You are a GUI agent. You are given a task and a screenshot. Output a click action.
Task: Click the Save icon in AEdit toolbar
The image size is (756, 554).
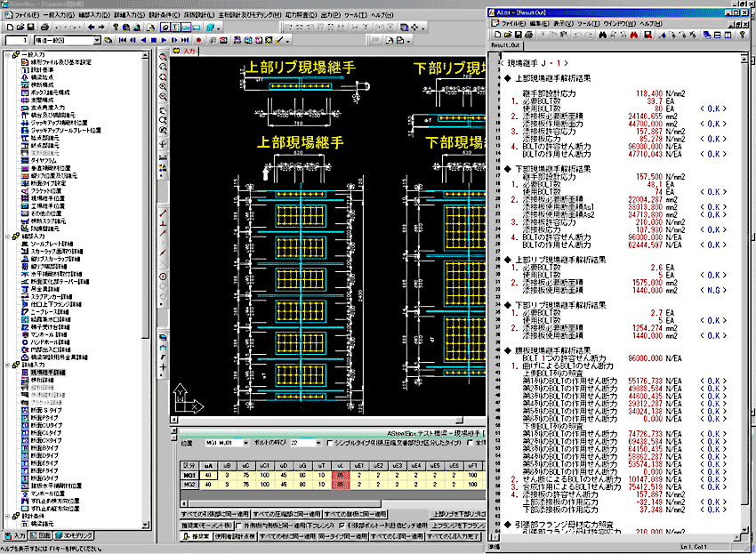(519, 35)
